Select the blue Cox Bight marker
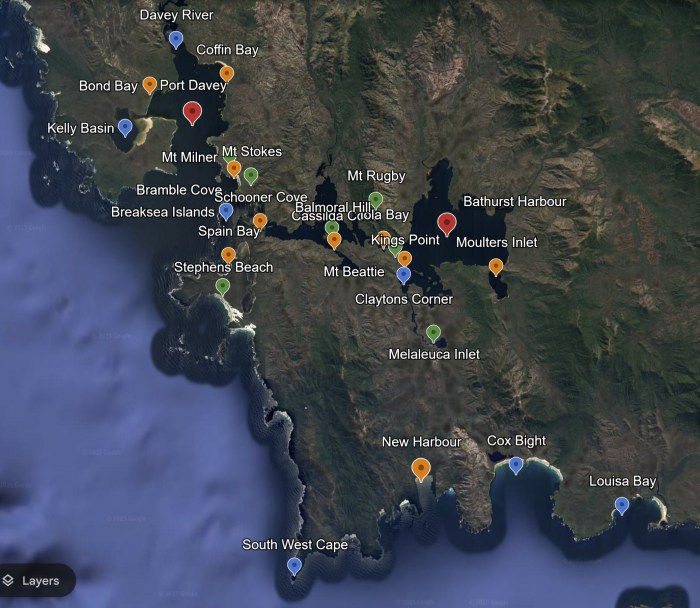 [x=516, y=466]
